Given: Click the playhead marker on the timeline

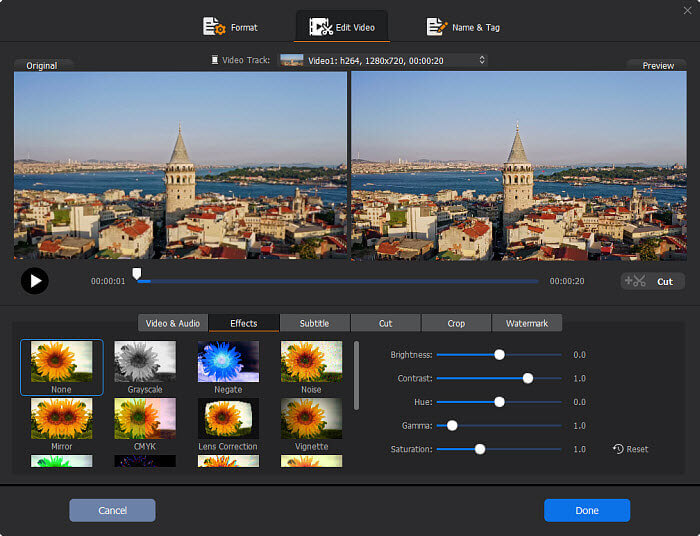Looking at the screenshot, I should point(137,273).
